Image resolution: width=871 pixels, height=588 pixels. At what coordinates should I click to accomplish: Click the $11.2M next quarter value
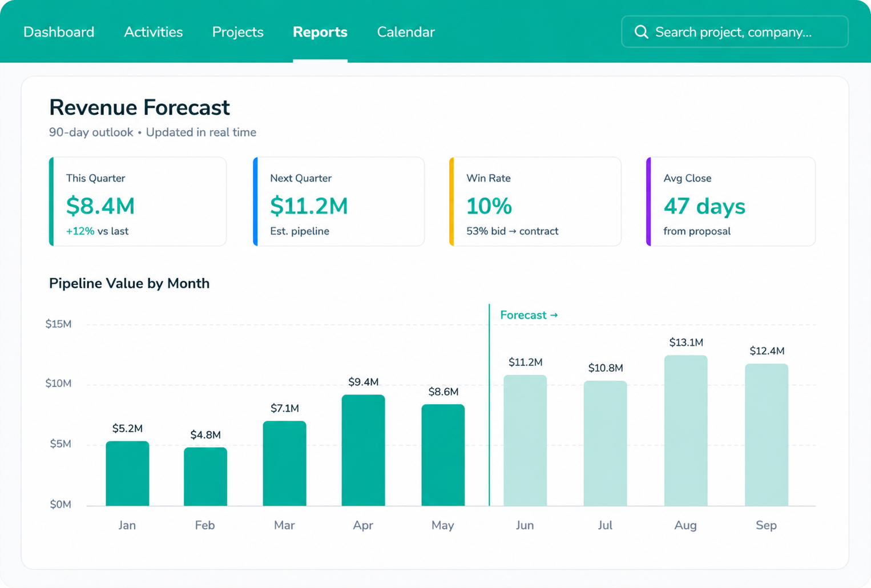tap(309, 206)
